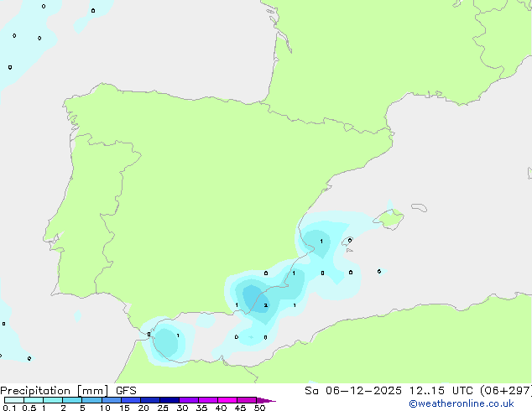Choose the 10–15 mm blue legend swatch

click(112, 400)
